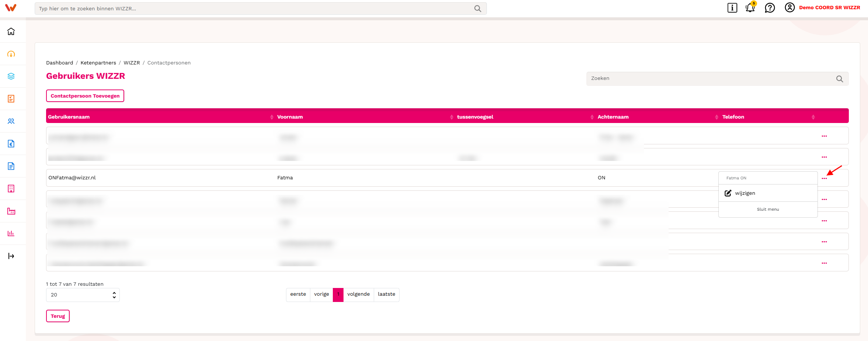868x341 pixels.
Task: Click the WIZZR logo icon
Action: coord(11,8)
